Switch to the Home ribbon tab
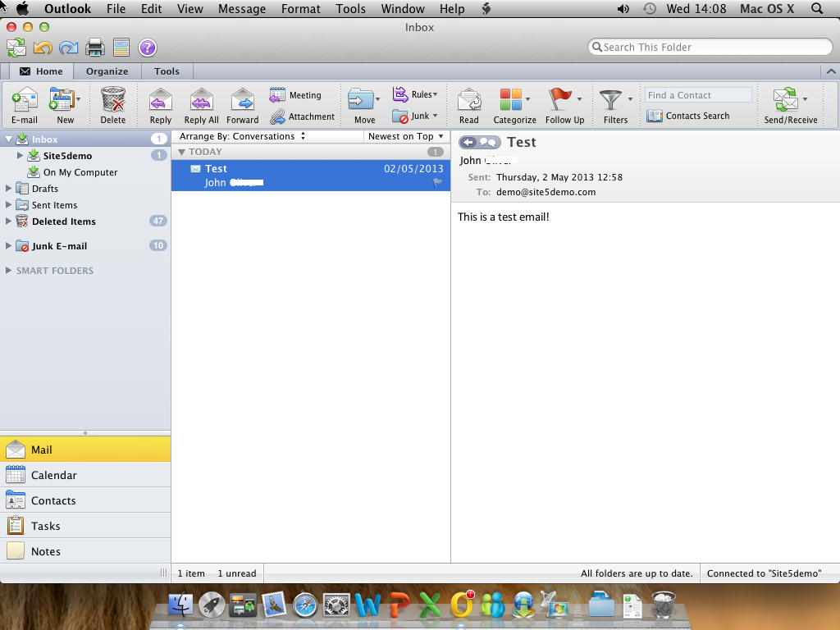 tap(41, 71)
